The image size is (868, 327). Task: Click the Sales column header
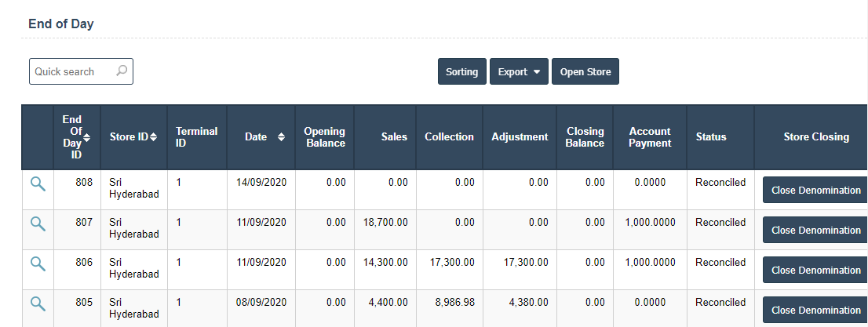394,137
